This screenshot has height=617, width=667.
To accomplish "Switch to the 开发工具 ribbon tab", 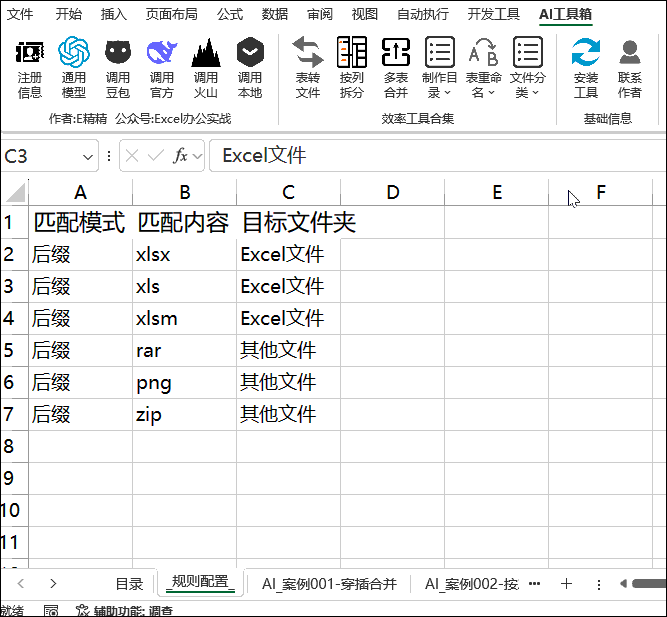I will 494,14.
